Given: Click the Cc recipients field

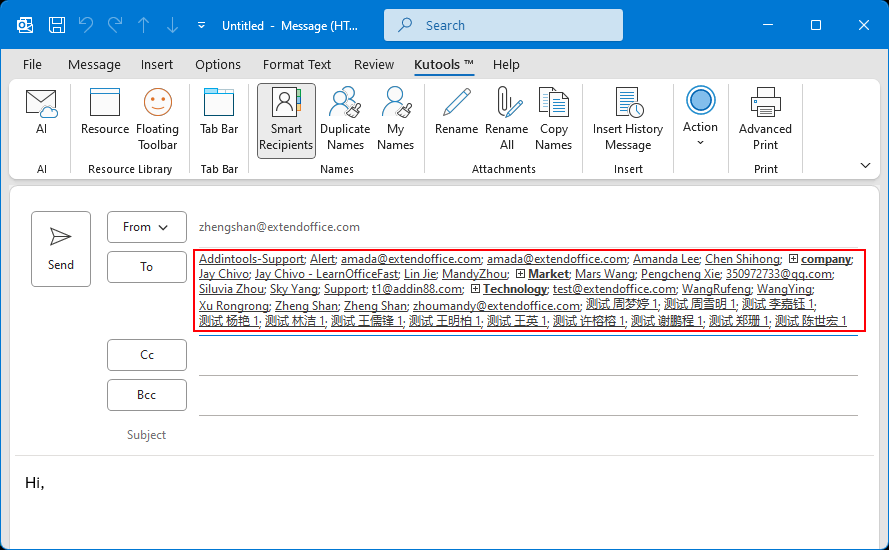Looking at the screenshot, I should coord(528,357).
